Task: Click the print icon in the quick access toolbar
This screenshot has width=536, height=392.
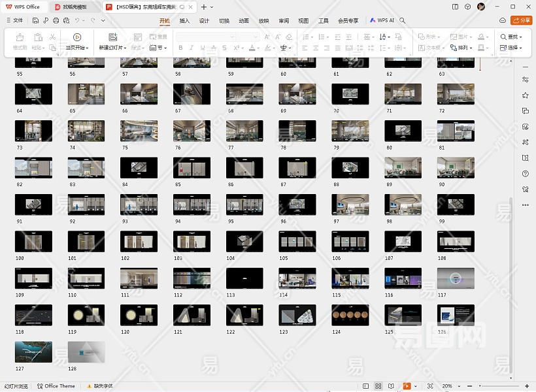Action: pos(56,20)
